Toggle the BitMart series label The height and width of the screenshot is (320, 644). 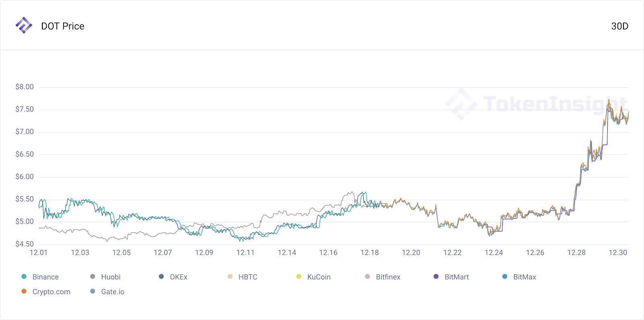[457, 277]
